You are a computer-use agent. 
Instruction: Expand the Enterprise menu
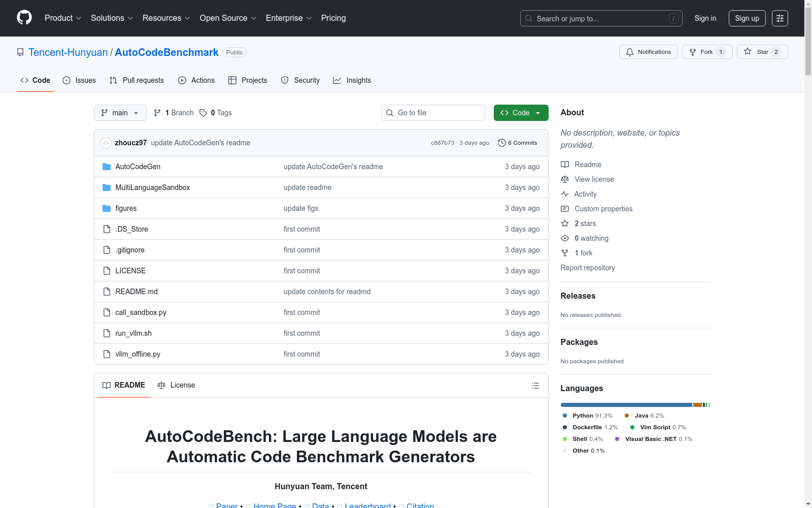coord(289,18)
